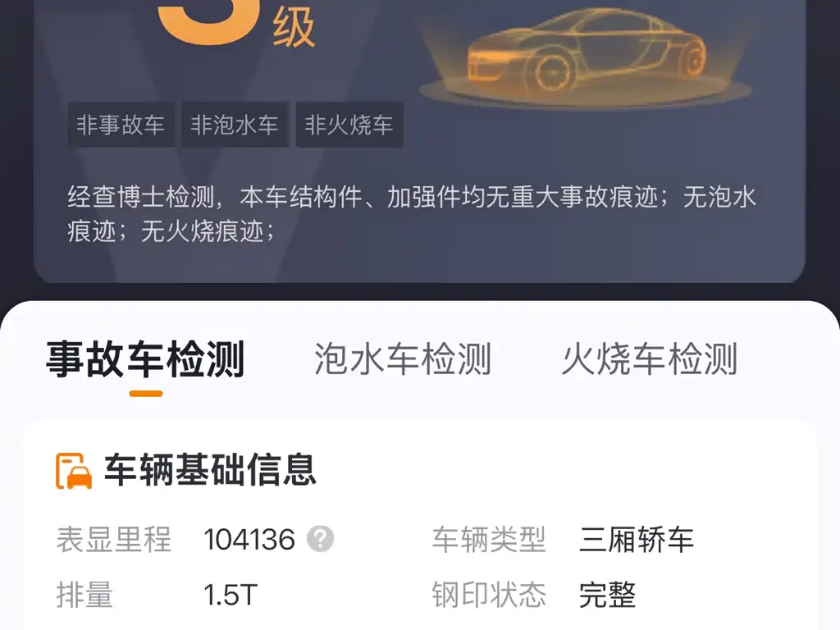Click the mileage help question mark icon

click(x=321, y=539)
